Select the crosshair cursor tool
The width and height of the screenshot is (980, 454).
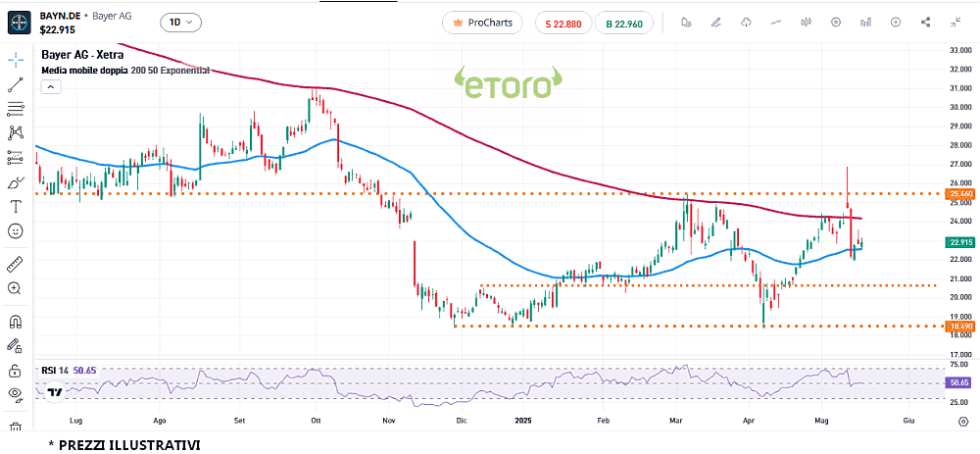[x=15, y=60]
